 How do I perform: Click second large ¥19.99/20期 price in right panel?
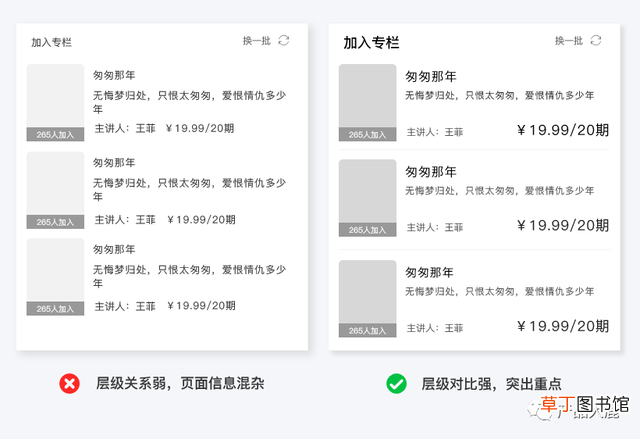[563, 225]
